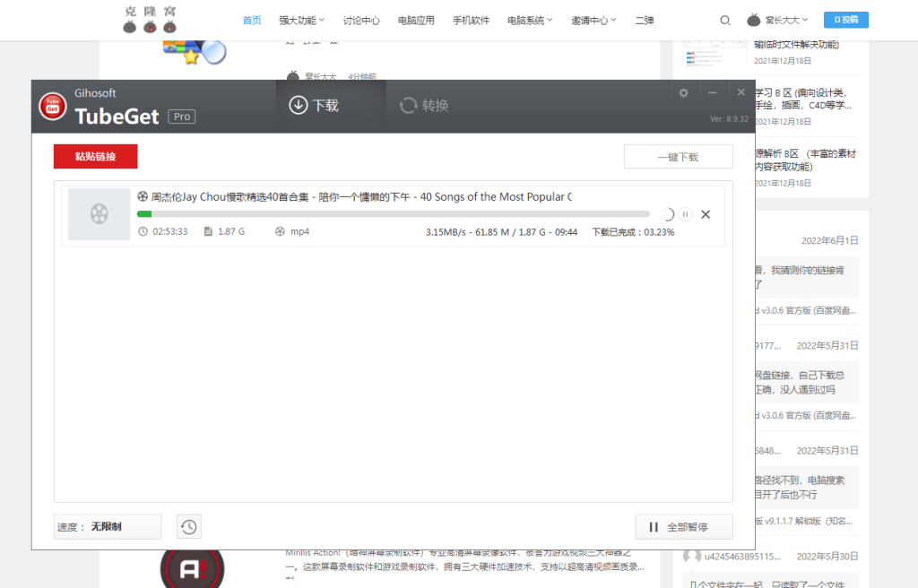This screenshot has height=588, width=918.
Task: Click the video thumbnail placeholder
Action: [99, 213]
